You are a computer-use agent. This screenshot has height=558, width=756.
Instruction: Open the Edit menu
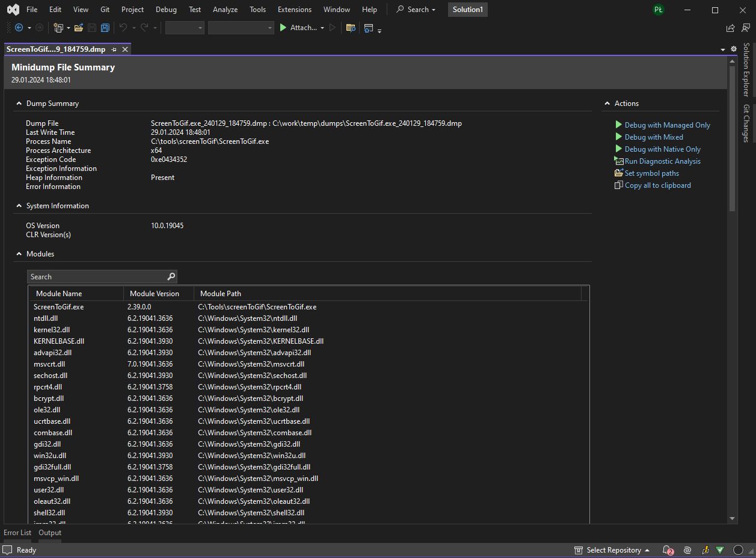pos(55,10)
